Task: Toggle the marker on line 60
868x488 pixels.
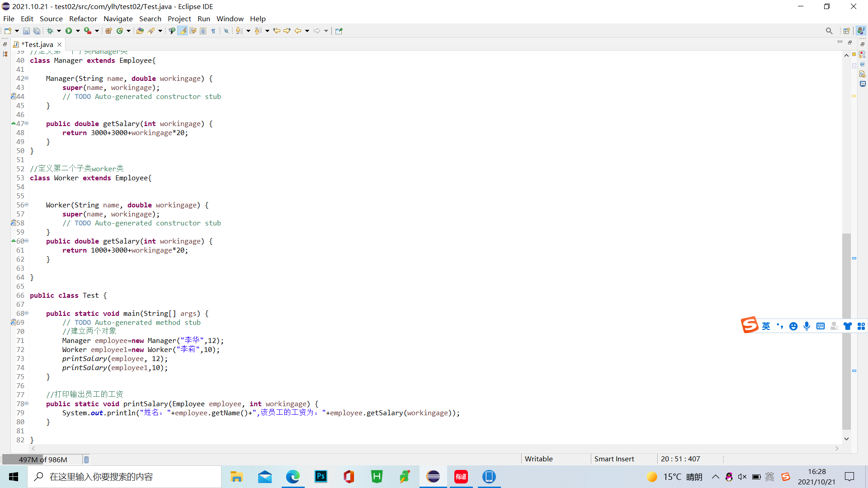Action: 13,241
